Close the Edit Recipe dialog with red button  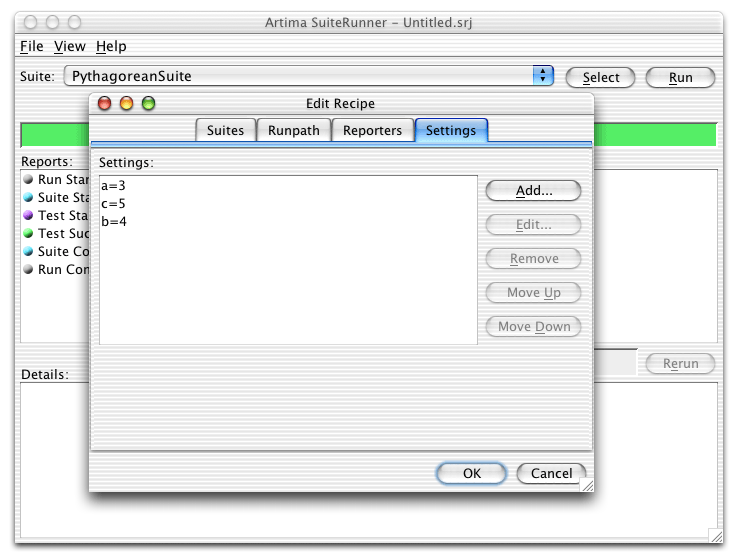point(104,103)
